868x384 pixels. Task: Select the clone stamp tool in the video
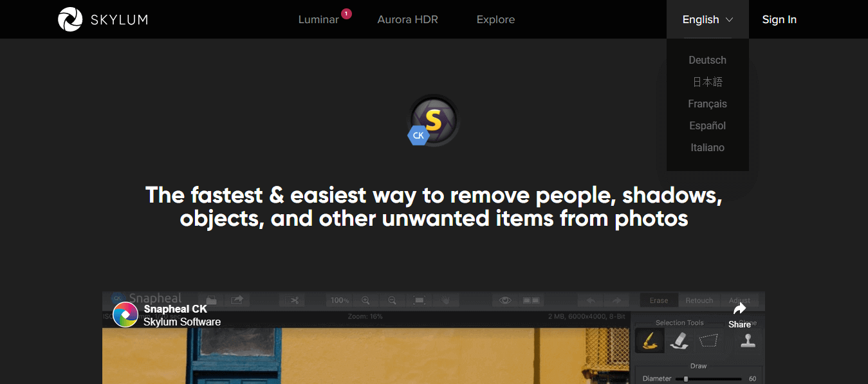coord(748,340)
